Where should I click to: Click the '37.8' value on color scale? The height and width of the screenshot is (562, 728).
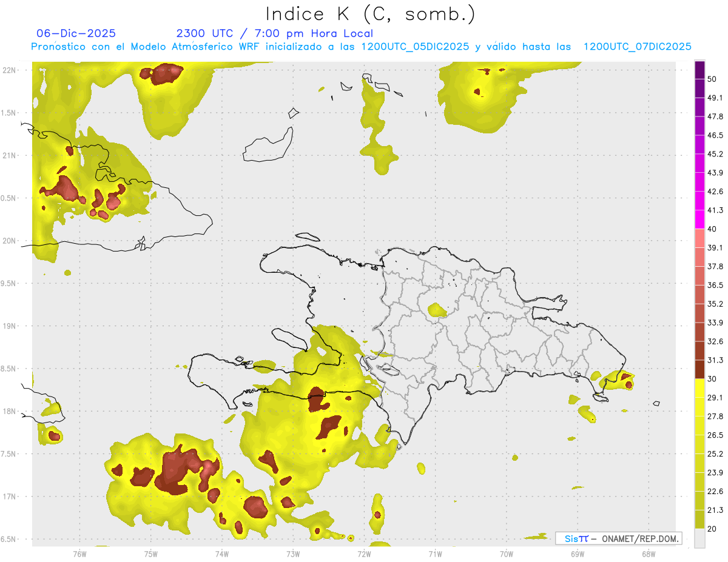pyautogui.click(x=715, y=267)
